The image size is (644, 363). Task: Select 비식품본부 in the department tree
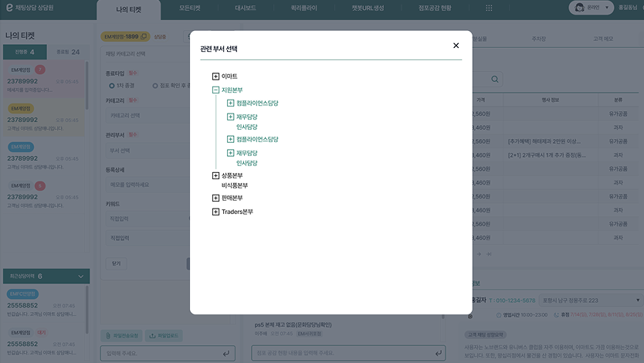tap(234, 185)
